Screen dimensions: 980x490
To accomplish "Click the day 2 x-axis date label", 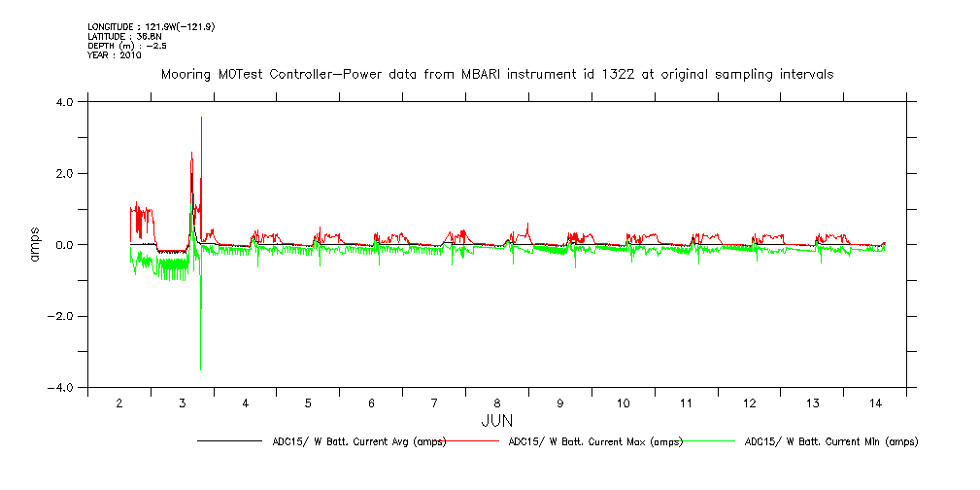I will (x=119, y=403).
